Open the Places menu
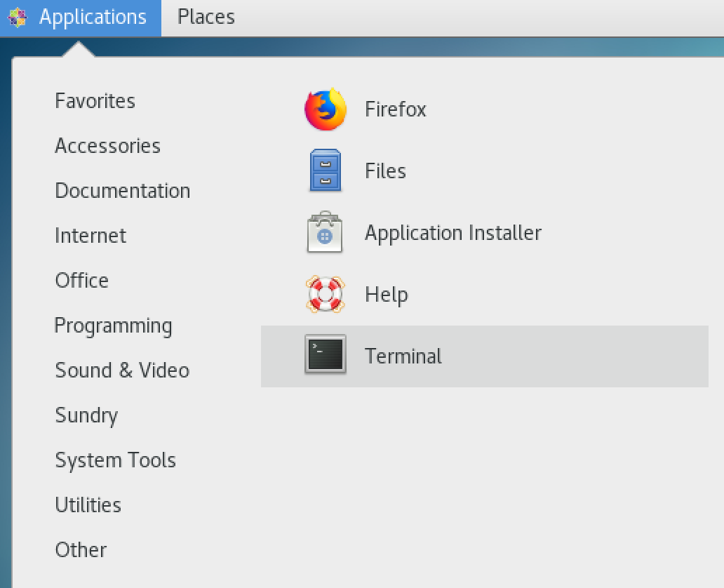724x588 pixels. pos(206,17)
